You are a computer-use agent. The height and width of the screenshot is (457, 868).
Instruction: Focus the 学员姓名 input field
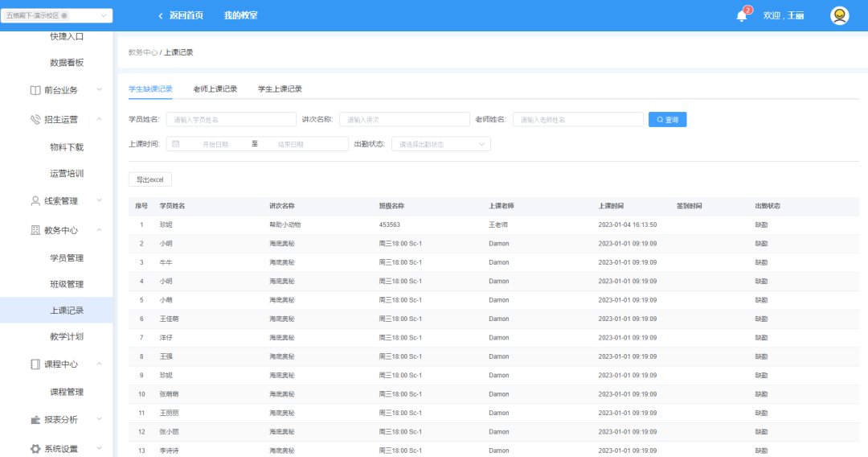(x=229, y=120)
